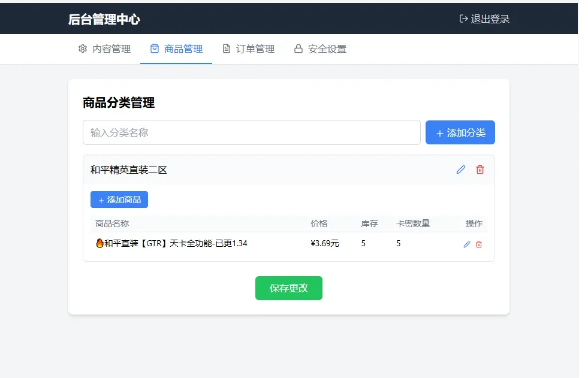Click the plus icon on 添加分类 button
The height and width of the screenshot is (378, 588).
pyautogui.click(x=439, y=132)
